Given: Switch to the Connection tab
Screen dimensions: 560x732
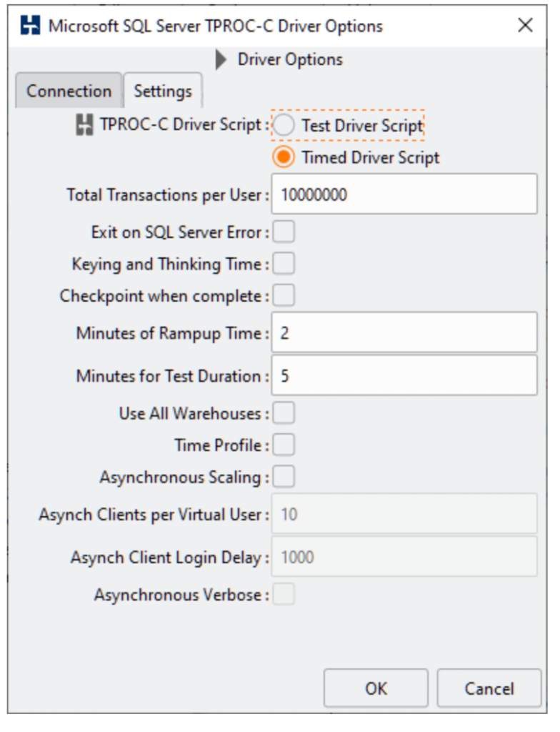Looking at the screenshot, I should (69, 91).
